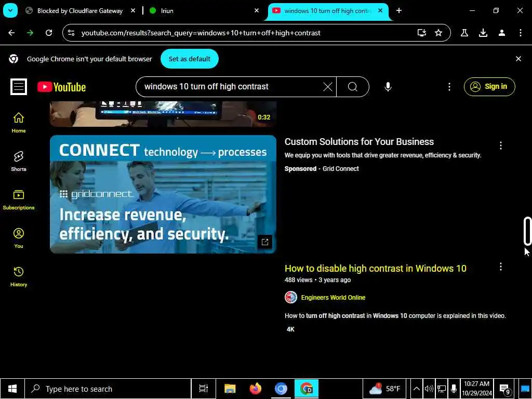Open more options for high contrast video
The height and width of the screenshot is (399, 532).
(501, 267)
